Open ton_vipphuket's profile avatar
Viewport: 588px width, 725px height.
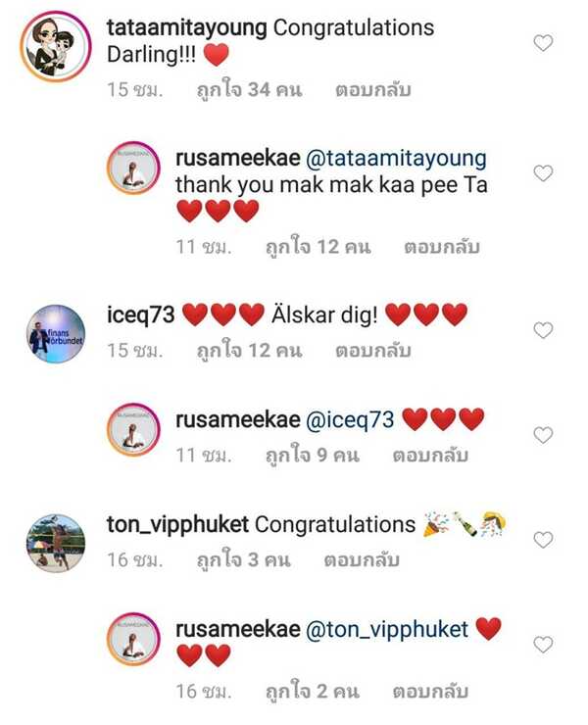click(56, 543)
